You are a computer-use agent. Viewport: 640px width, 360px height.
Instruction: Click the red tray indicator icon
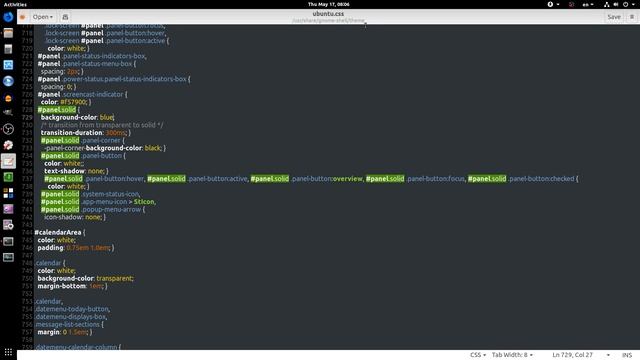[x=571, y=4]
